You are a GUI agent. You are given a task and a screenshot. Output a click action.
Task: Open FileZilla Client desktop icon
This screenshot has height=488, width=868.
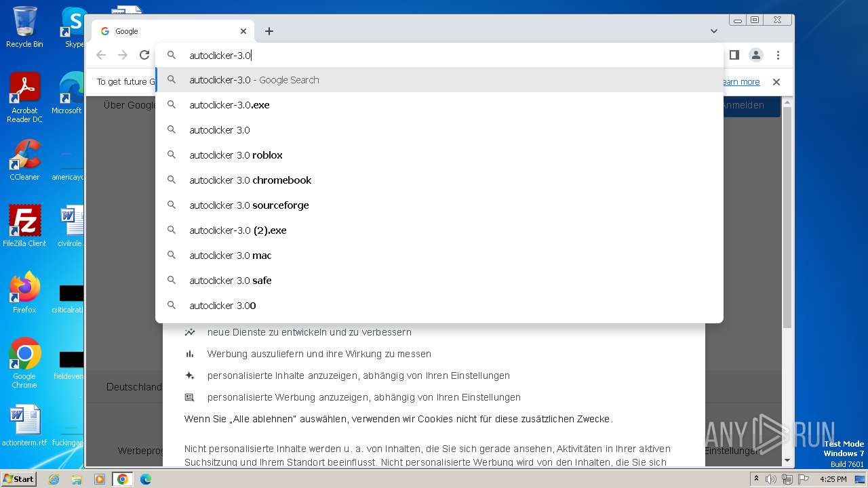(24, 226)
